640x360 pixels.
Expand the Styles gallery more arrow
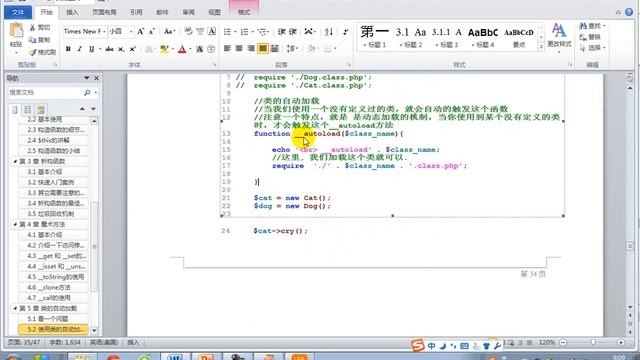click(x=541, y=48)
